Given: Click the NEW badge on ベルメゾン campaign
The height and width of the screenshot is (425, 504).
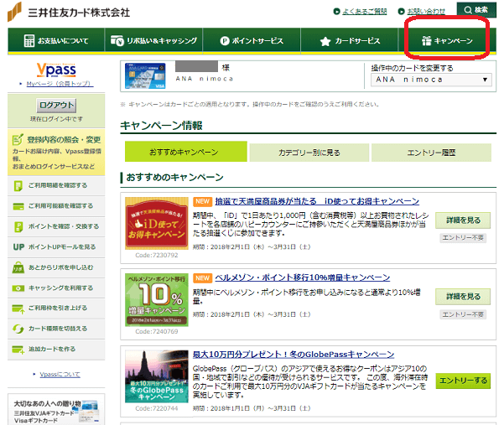Looking at the screenshot, I should 202,277.
